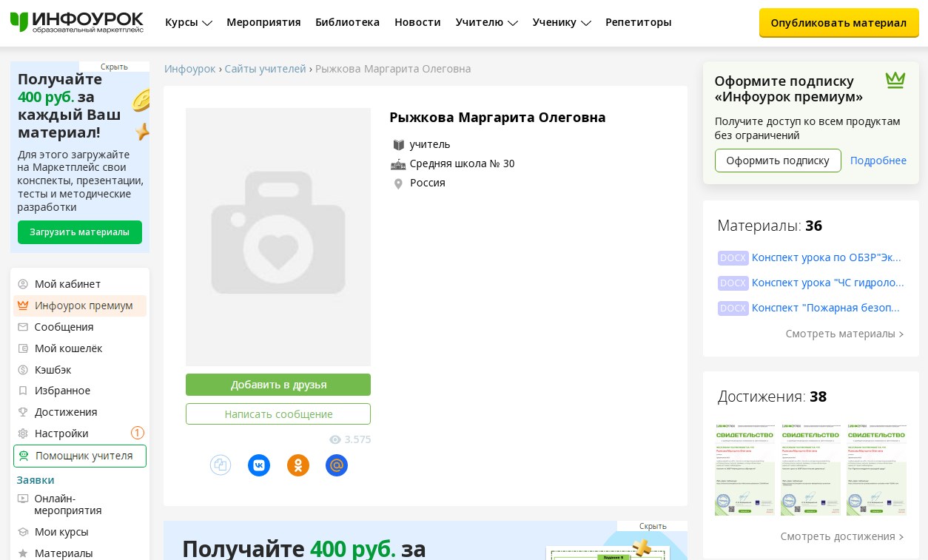The image size is (928, 560).
Task: Expand the Ученику dropdown
Action: pos(562,22)
